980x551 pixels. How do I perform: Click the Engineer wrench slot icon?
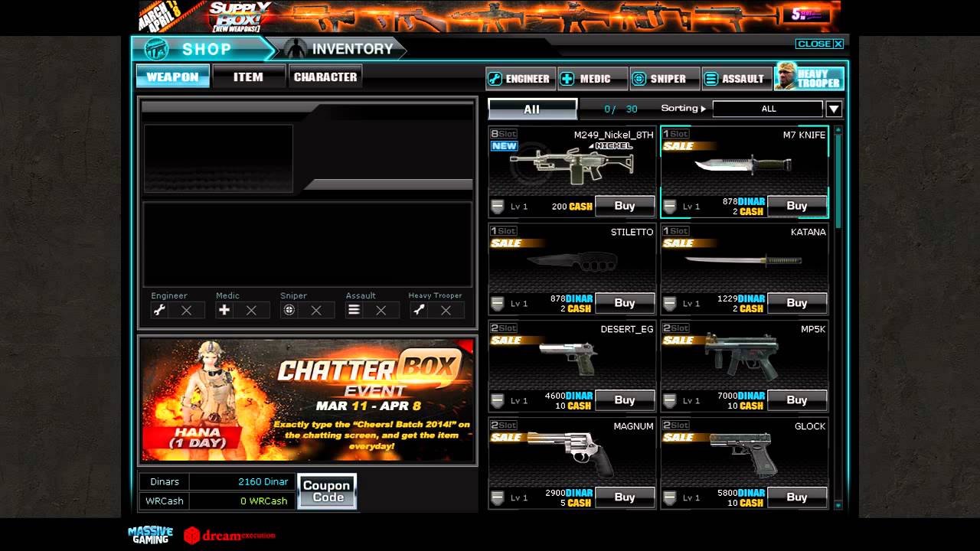pyautogui.click(x=159, y=310)
